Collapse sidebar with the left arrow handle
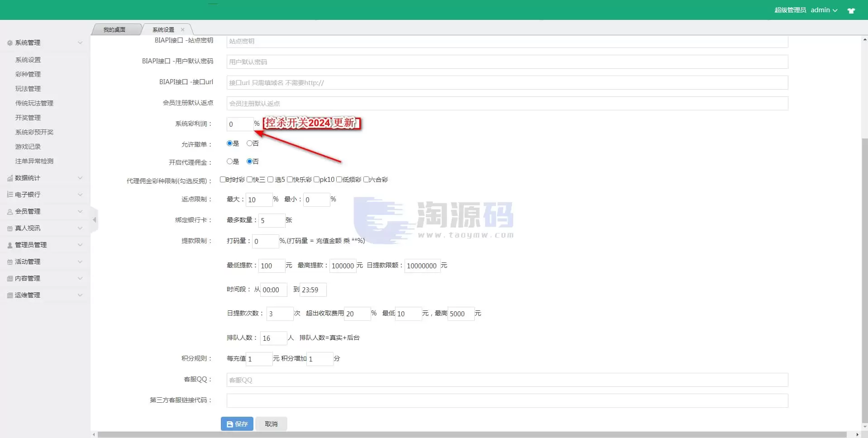Screen dimensions: 868x438 point(94,220)
